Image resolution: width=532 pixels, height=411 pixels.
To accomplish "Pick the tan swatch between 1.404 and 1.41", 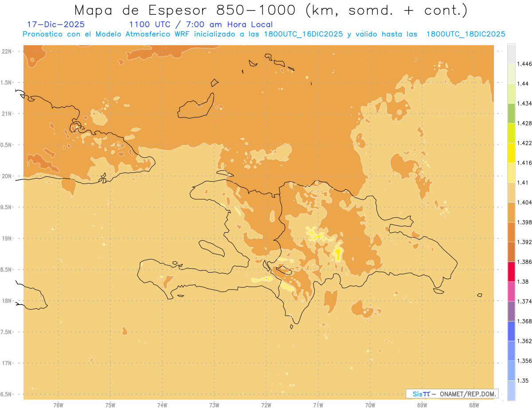I will point(511,192).
